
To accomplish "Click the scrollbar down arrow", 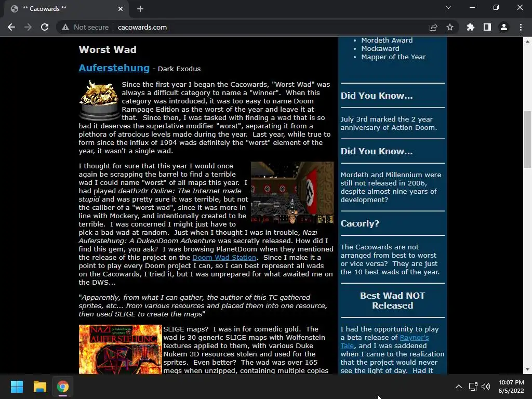I will click(527, 369).
